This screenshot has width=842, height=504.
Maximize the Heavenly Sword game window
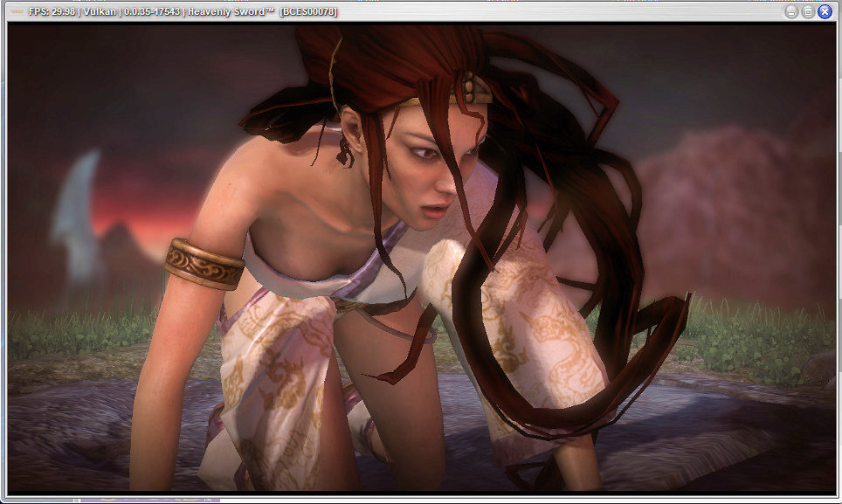[807, 11]
